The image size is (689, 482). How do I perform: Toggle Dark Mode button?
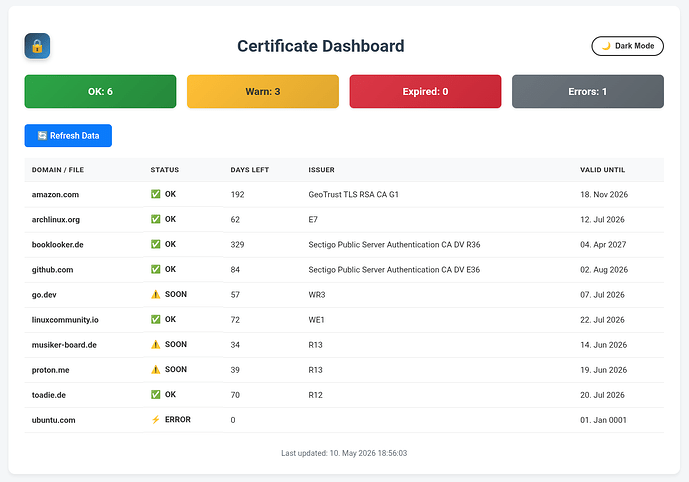pos(627,46)
